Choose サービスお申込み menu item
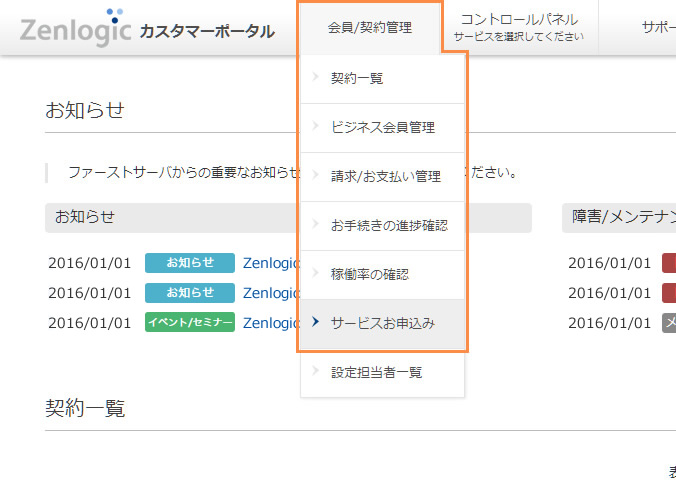This screenshot has width=676, height=481. 382,323
